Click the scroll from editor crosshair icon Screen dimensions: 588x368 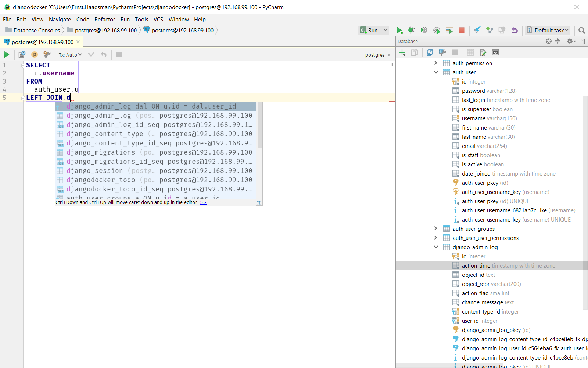549,41
